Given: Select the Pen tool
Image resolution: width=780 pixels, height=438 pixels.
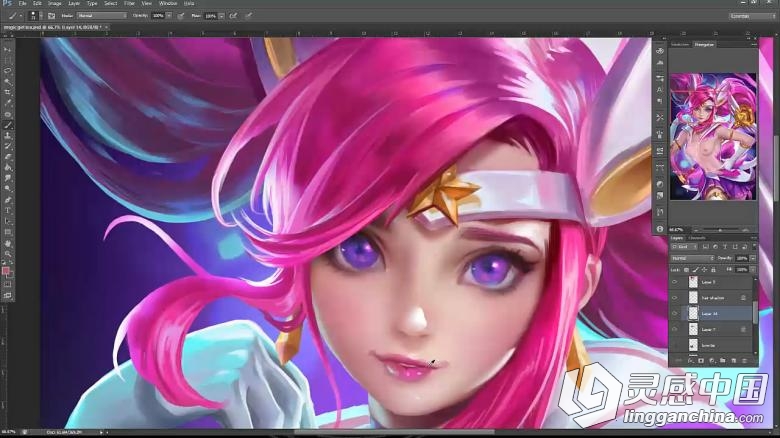Looking at the screenshot, I should (7, 200).
